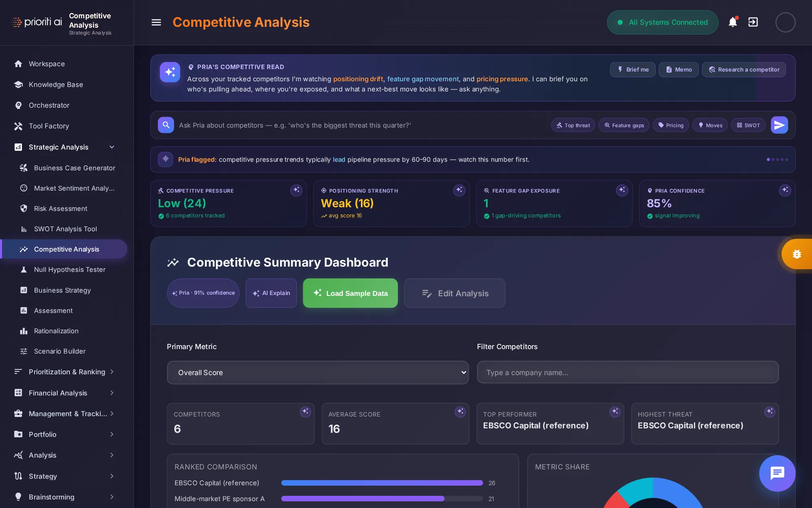
Task: Click the Pria flagged carousel dots
Action: [x=777, y=159]
